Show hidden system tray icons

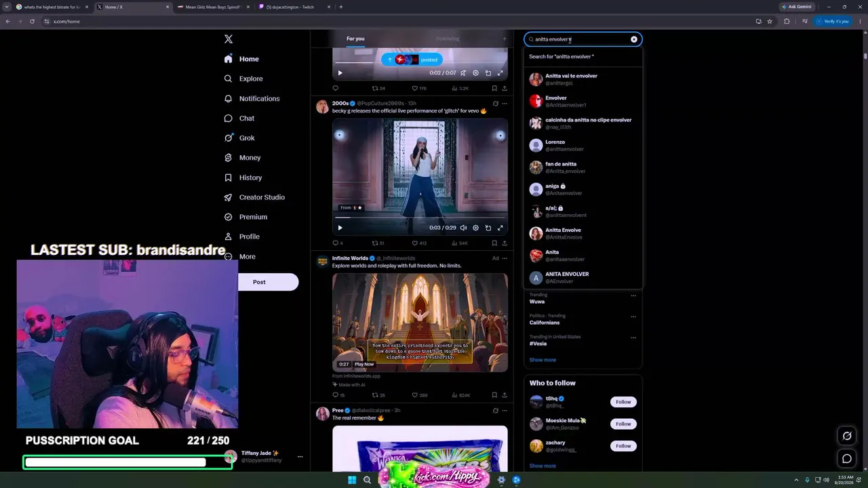point(797,480)
